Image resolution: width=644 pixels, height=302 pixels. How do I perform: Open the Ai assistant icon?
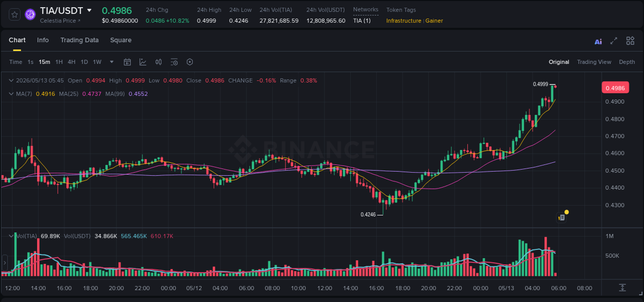click(598, 41)
